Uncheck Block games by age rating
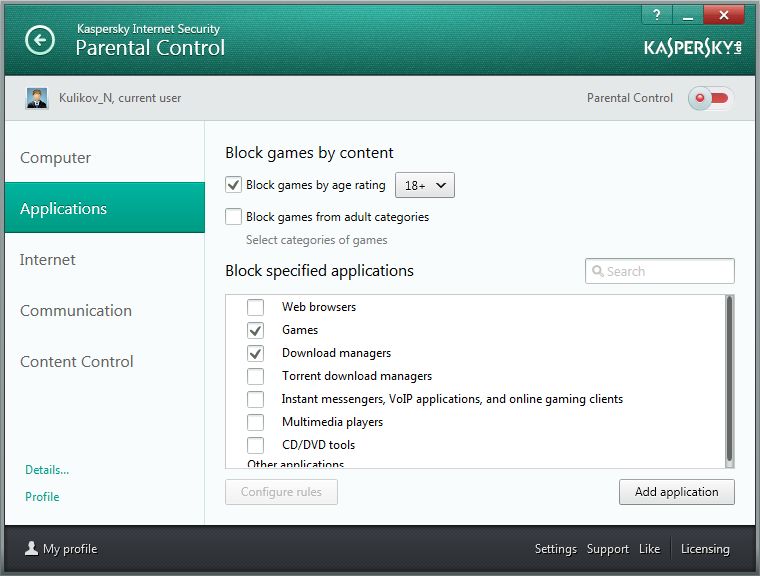Image resolution: width=760 pixels, height=576 pixels. pos(233,185)
